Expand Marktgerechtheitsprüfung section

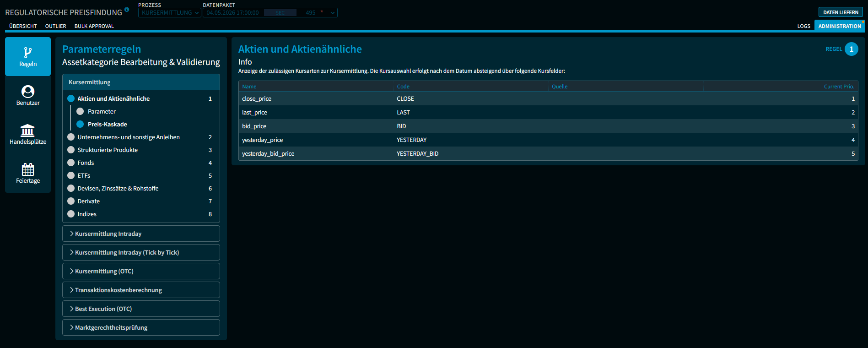[141, 327]
